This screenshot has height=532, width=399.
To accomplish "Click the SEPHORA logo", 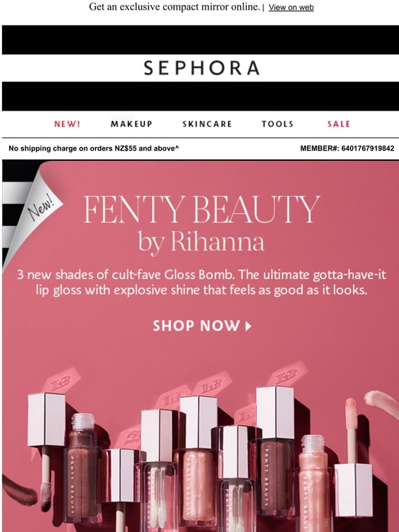I will [x=202, y=68].
